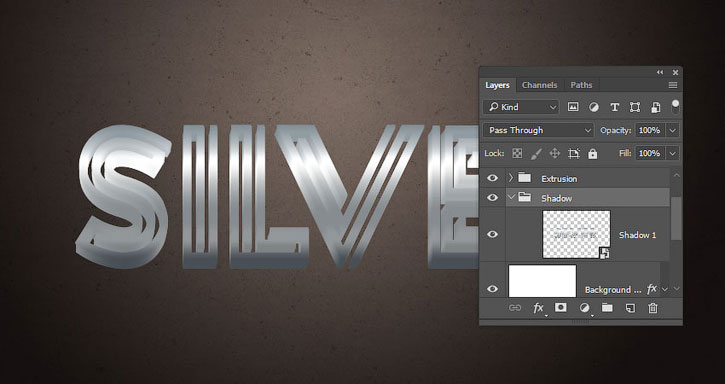Close the Layers panel
The width and height of the screenshot is (725, 384).
pos(676,72)
